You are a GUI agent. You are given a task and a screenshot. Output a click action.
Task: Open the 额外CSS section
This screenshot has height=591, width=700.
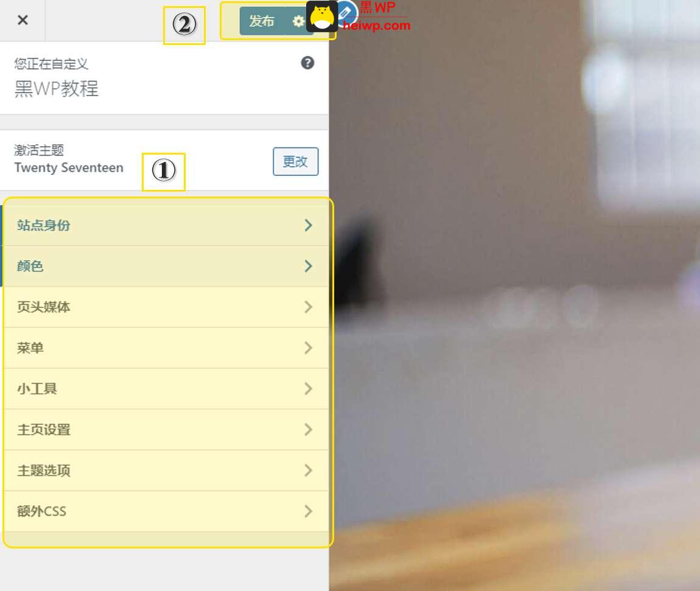coord(166,511)
